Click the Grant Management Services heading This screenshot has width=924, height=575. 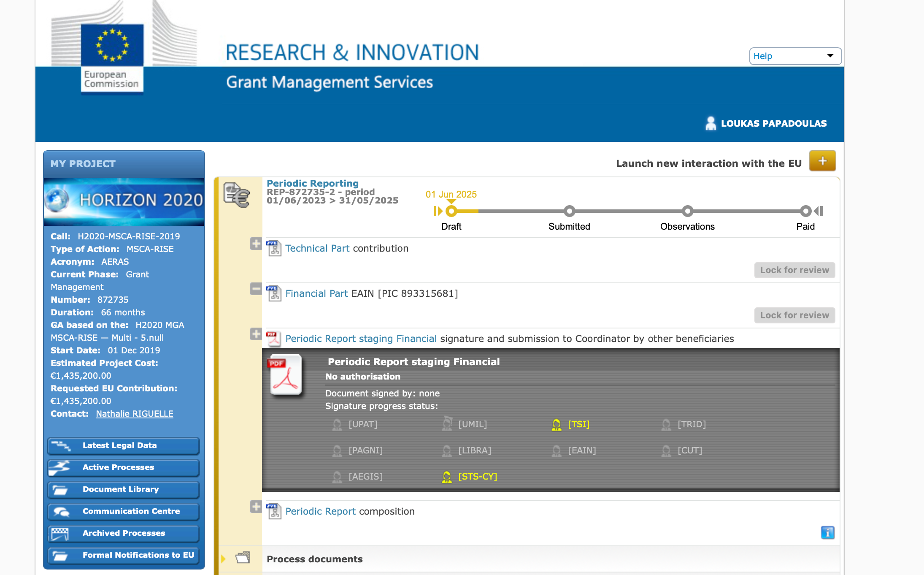[330, 82]
